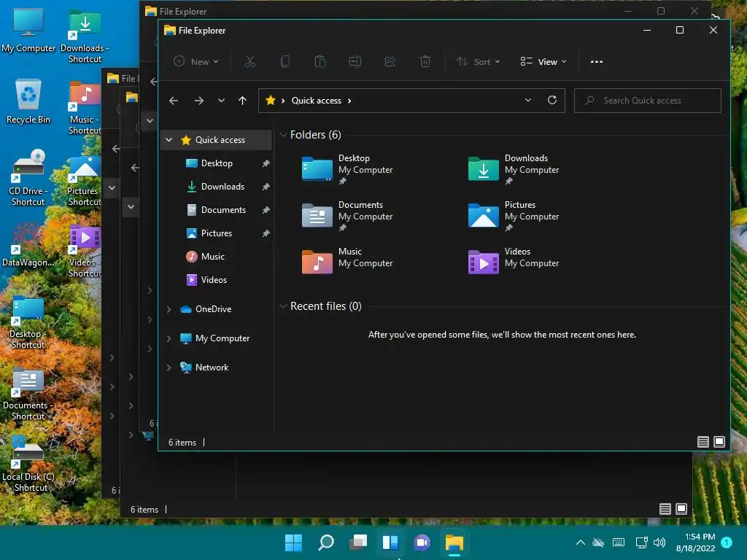This screenshot has height=560, width=747.
Task: Open Widgets from the taskbar
Action: click(x=390, y=542)
